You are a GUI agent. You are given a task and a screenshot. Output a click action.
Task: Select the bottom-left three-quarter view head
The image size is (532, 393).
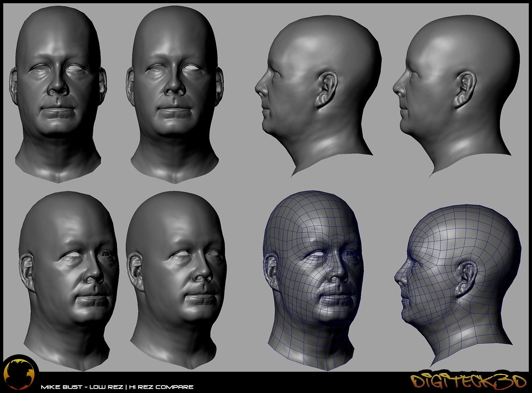point(69,280)
